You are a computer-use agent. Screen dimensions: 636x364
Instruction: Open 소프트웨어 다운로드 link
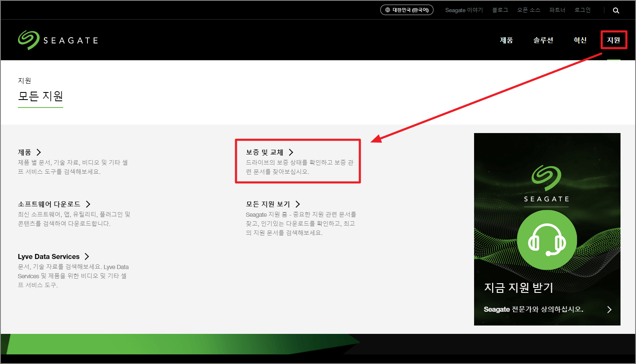click(49, 204)
